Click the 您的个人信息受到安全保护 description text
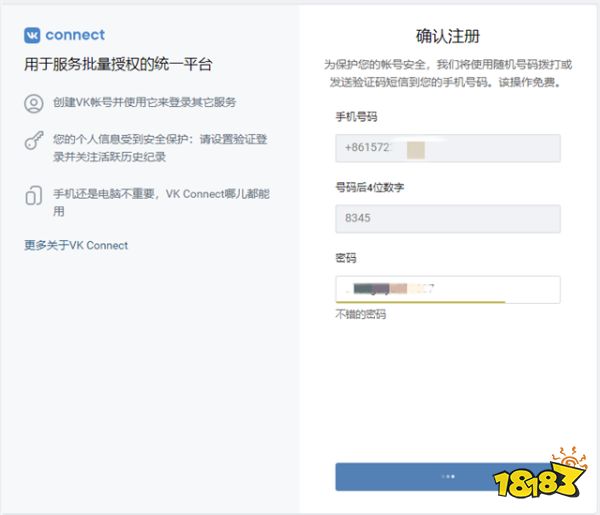The height and width of the screenshot is (515, 600). coord(160,148)
